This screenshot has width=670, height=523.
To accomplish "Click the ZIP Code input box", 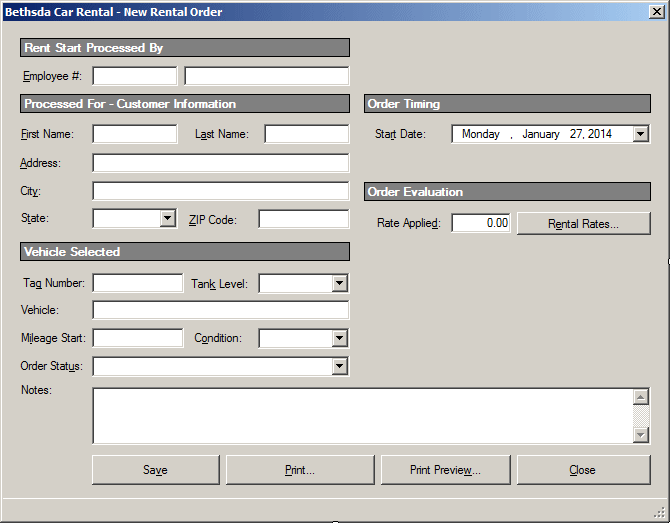I will [x=304, y=219].
